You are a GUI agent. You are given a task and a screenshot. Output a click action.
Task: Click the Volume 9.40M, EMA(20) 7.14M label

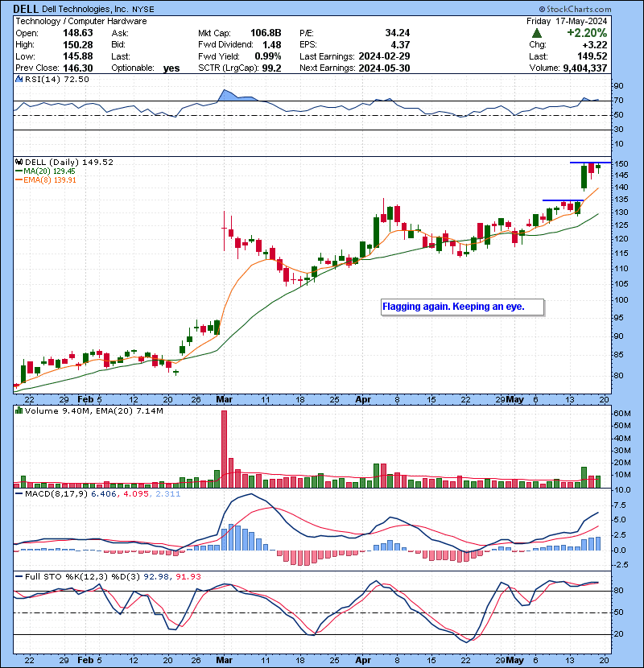[93, 411]
